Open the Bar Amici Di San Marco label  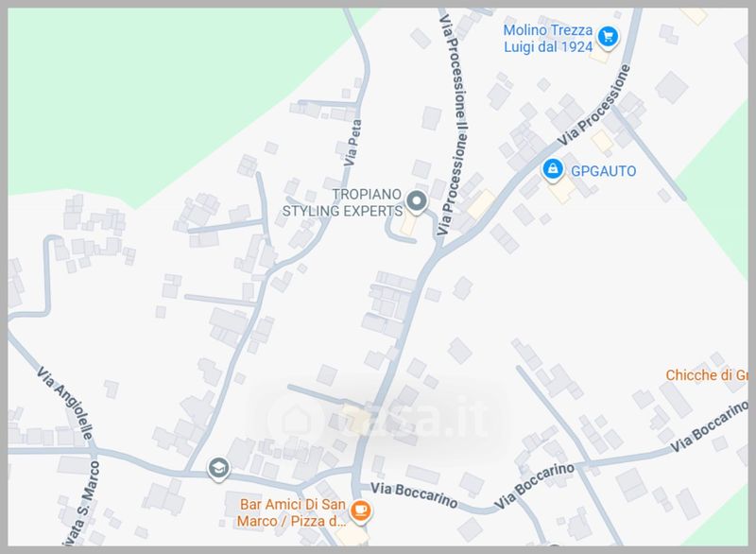tap(292, 512)
